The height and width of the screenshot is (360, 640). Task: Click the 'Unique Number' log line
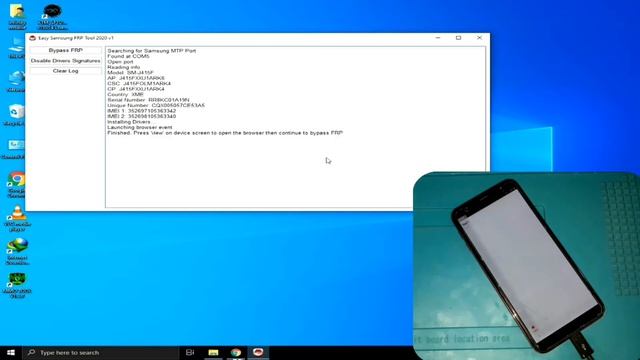coord(156,105)
